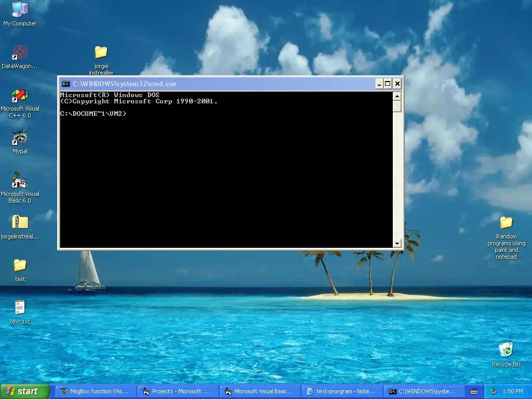Image resolution: width=532 pixels, height=399 pixels.
Task: Click the cmd scrollbar up arrow
Action: 397,96
